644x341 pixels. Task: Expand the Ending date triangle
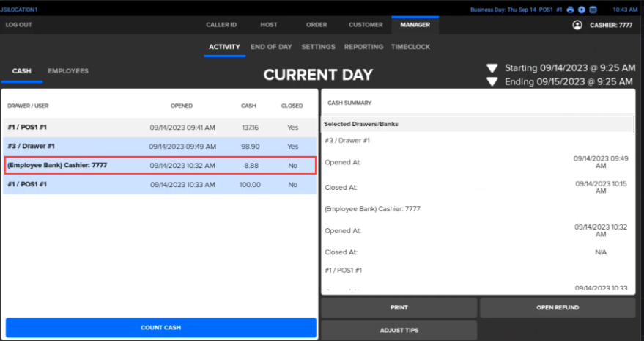coord(493,82)
